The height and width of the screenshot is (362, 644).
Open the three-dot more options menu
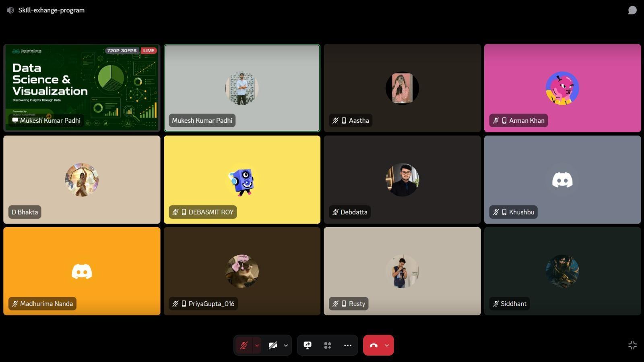(348, 345)
